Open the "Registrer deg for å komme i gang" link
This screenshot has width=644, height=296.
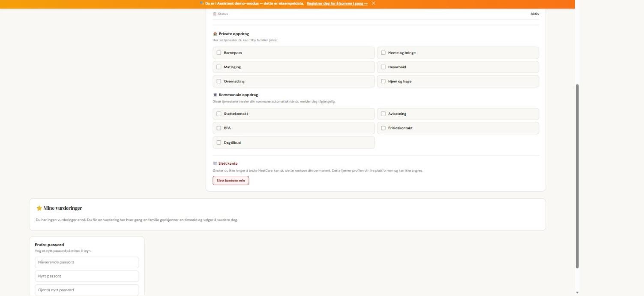click(x=337, y=3)
